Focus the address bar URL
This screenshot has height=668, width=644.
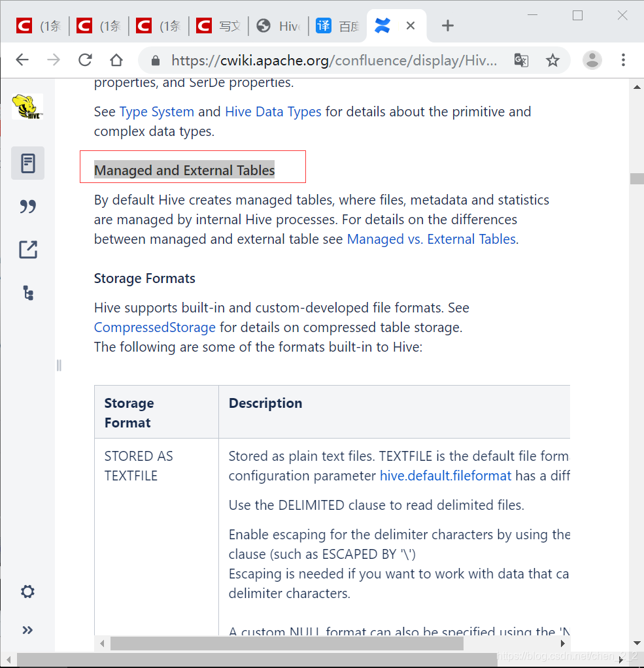(333, 61)
